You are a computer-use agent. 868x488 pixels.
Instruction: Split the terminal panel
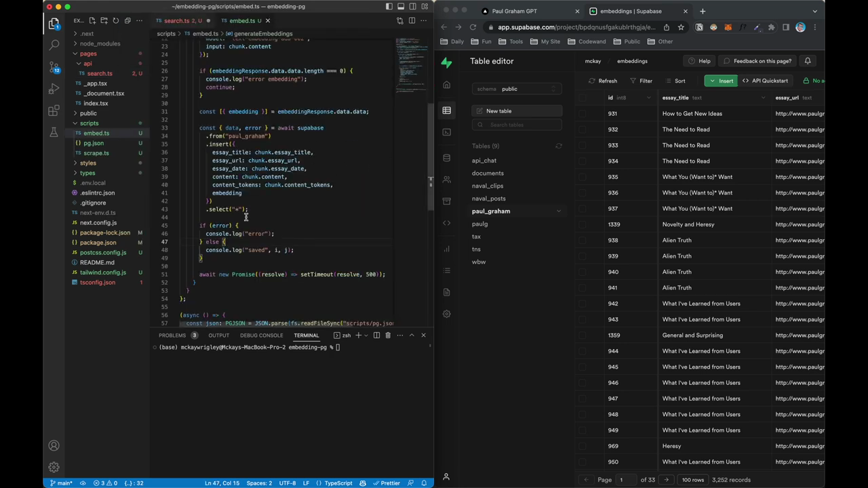376,335
